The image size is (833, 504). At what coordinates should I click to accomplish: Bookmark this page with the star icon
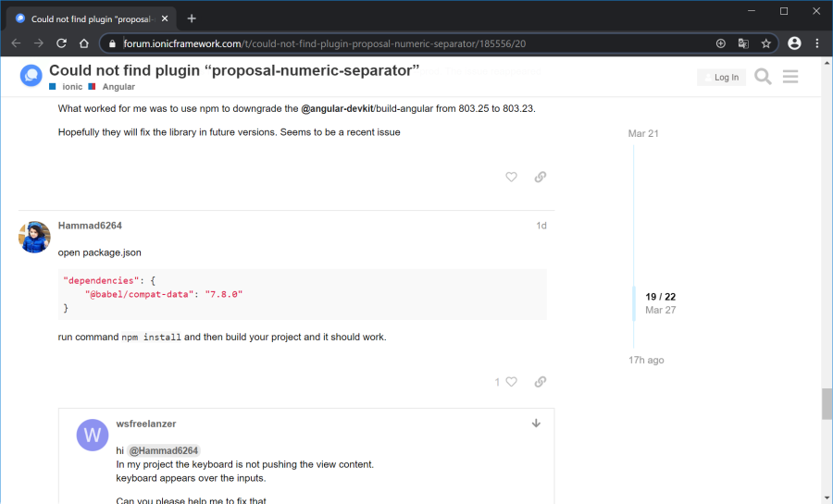pos(766,43)
